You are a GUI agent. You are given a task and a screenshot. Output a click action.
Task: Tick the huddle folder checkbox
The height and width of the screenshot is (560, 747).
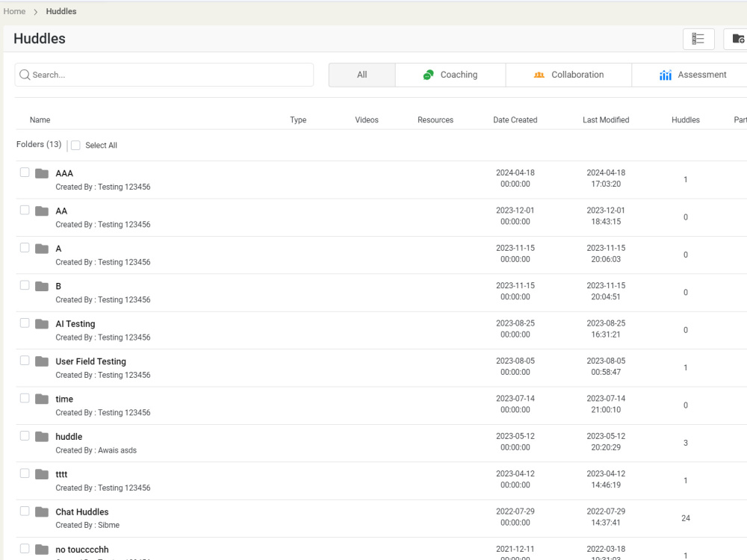25,436
